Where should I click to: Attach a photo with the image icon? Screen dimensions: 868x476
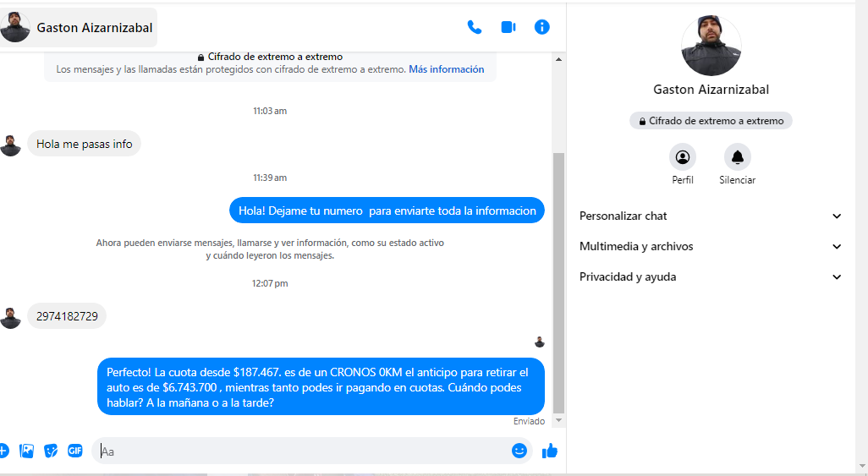tap(27, 451)
